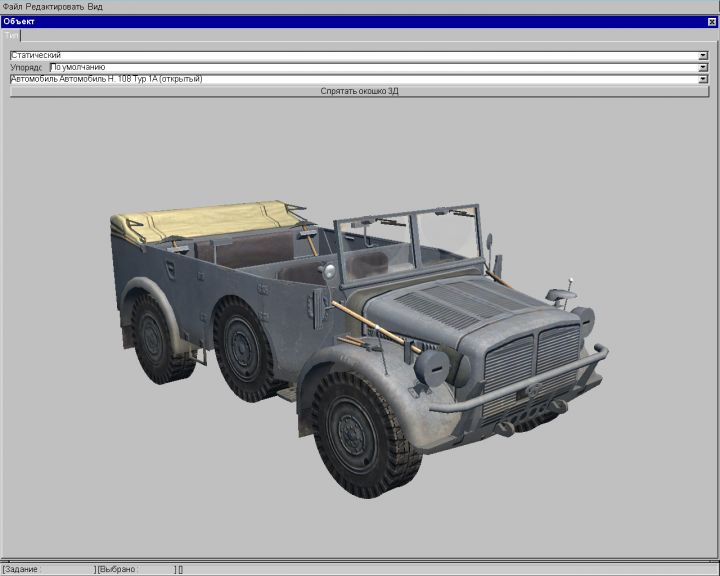
Task: Close the Объект window
Action: pyautogui.click(x=712, y=21)
